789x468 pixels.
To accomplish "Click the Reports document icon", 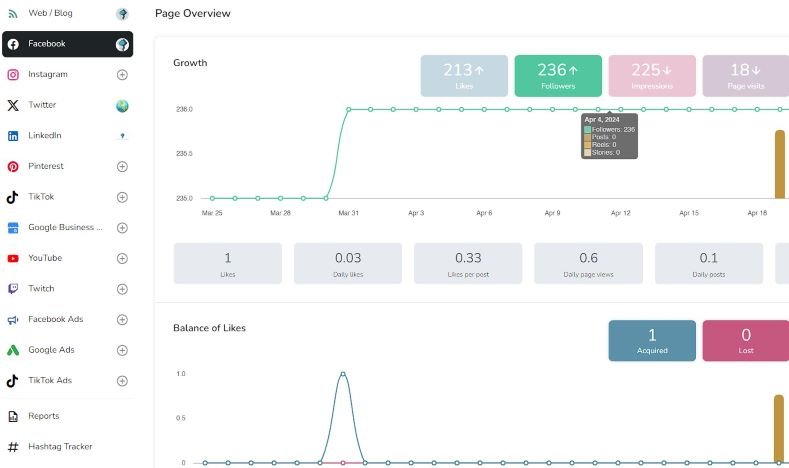I will (13, 417).
